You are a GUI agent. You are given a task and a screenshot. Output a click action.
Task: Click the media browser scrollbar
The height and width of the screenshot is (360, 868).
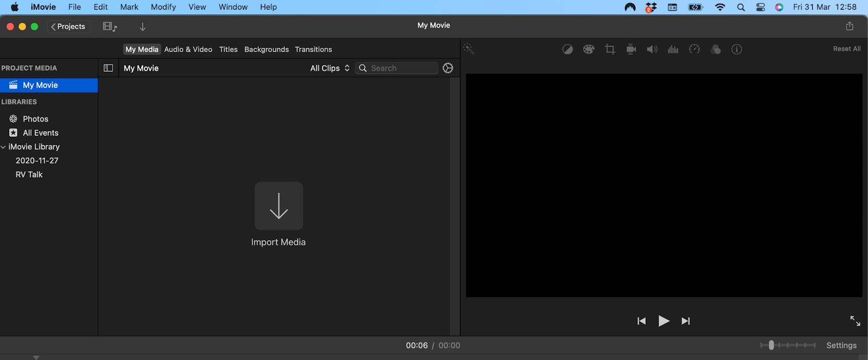pyautogui.click(x=454, y=206)
